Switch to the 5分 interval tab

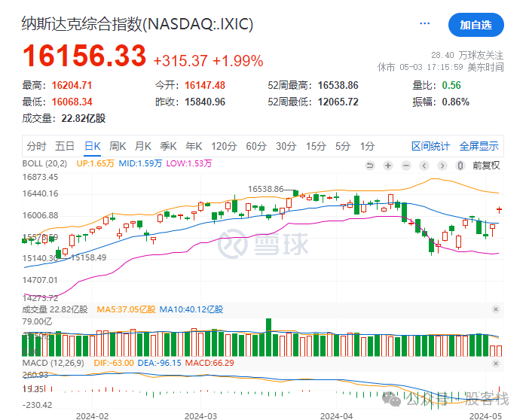343,146
